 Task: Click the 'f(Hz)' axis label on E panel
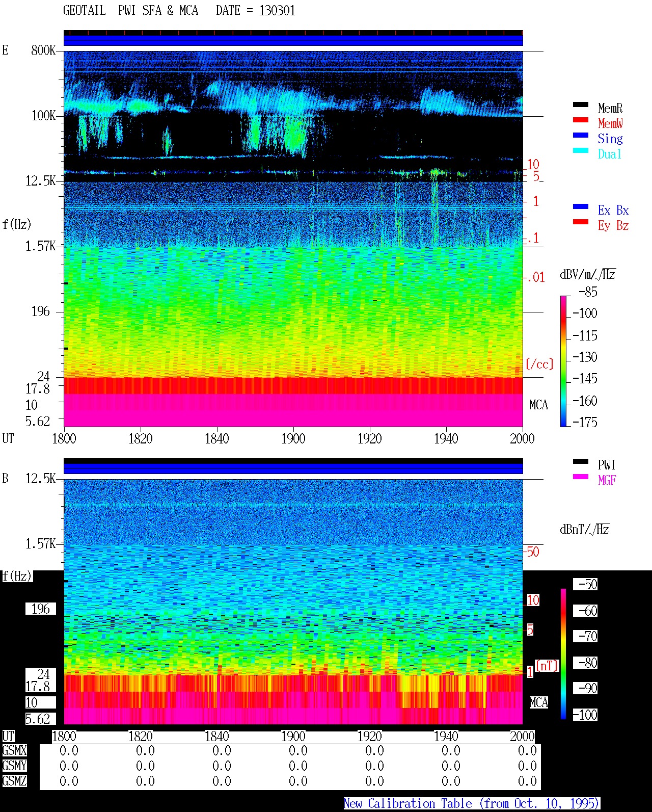click(x=17, y=224)
